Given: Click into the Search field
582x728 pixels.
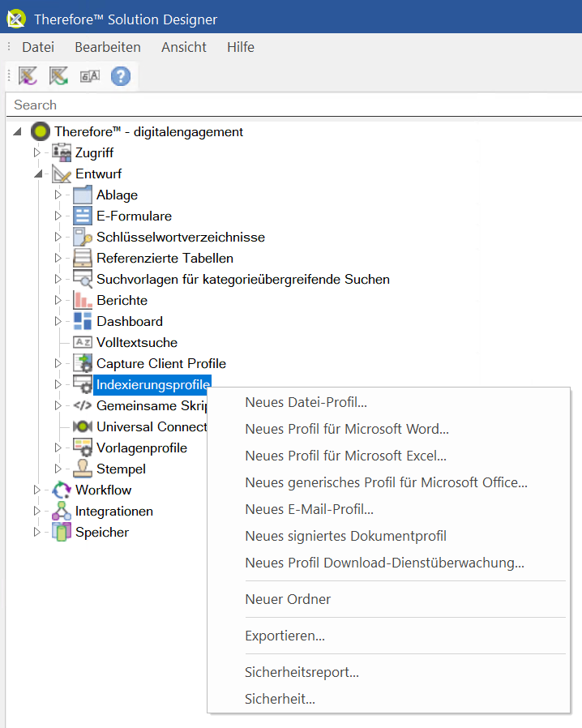Looking at the screenshot, I should [293, 105].
